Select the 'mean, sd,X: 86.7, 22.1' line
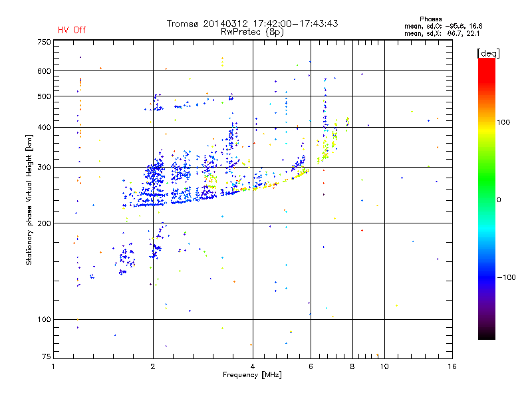Screen dimensions: 532x399 click(x=442, y=34)
